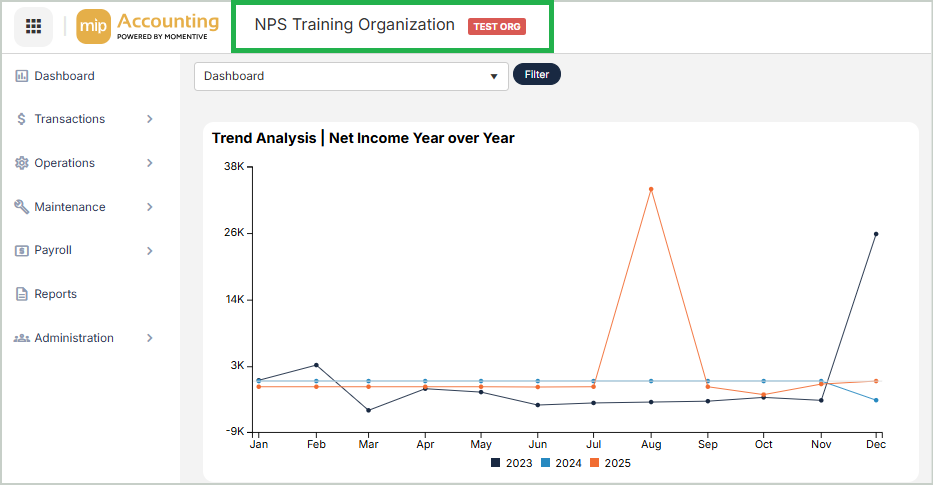Screen dimensions: 933x485
Task: Click the August 2025 peak data point
Action: (x=651, y=189)
